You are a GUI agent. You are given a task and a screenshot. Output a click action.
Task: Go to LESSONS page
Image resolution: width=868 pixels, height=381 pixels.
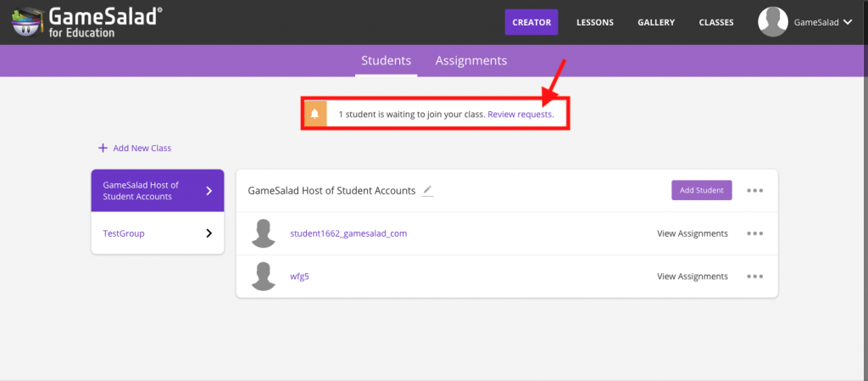click(x=595, y=23)
